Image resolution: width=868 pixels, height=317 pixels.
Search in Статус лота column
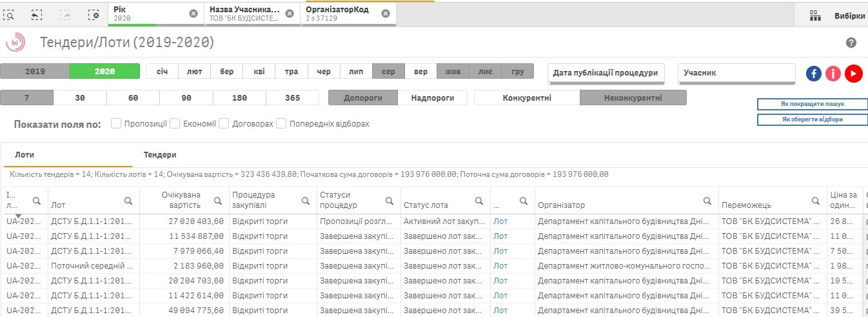pos(479,201)
